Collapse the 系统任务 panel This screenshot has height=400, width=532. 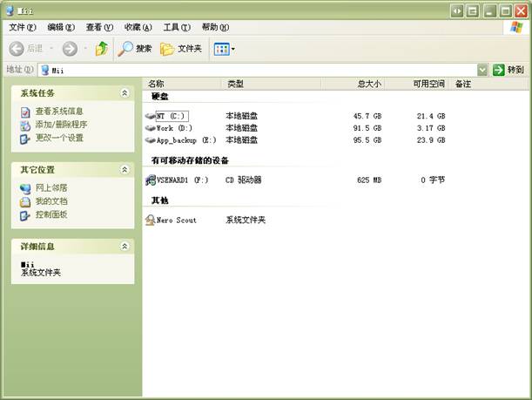coord(125,93)
